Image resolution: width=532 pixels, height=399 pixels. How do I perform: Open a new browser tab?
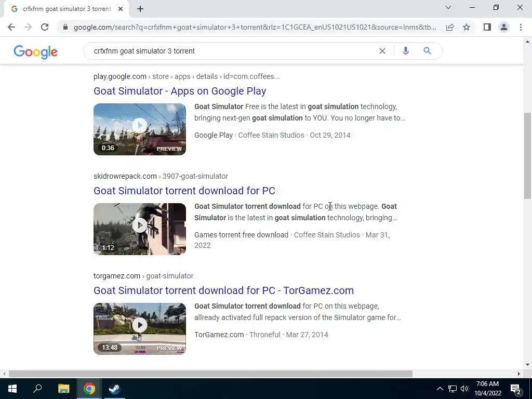140,9
